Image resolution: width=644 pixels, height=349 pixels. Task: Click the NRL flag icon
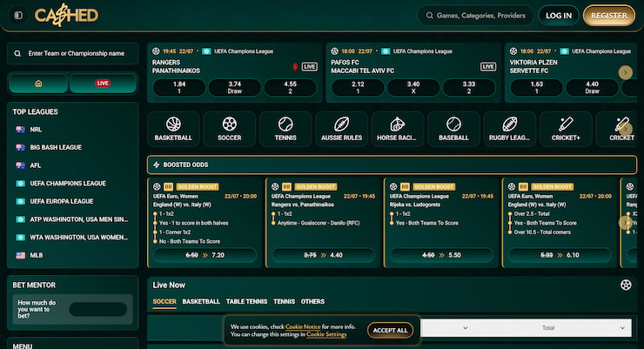click(x=20, y=130)
